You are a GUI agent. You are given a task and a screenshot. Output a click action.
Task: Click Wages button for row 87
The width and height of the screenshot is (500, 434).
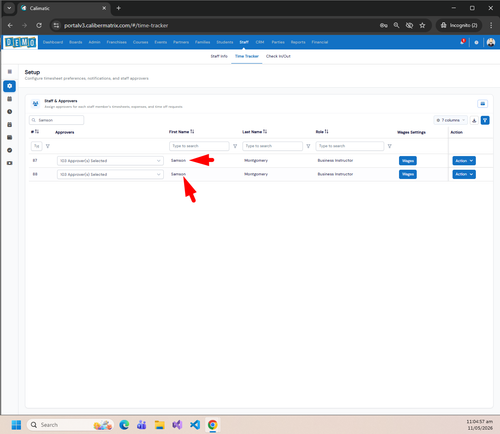click(x=408, y=161)
